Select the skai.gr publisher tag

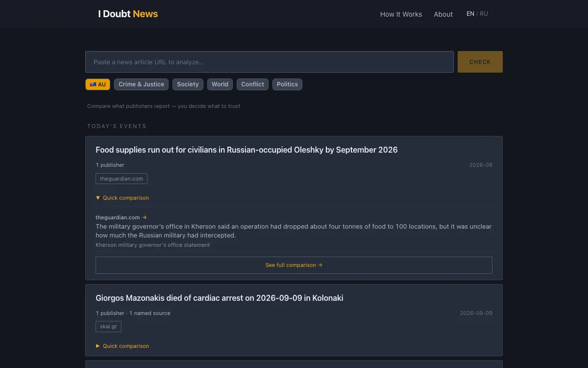tap(108, 327)
